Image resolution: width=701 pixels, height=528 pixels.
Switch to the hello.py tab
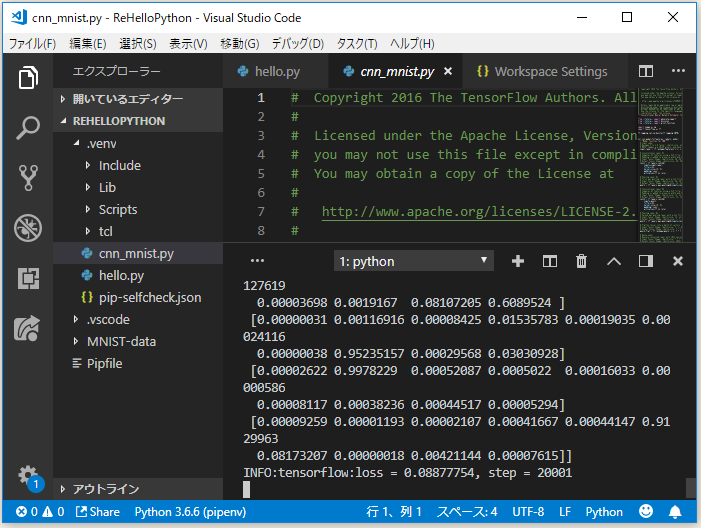click(x=276, y=72)
